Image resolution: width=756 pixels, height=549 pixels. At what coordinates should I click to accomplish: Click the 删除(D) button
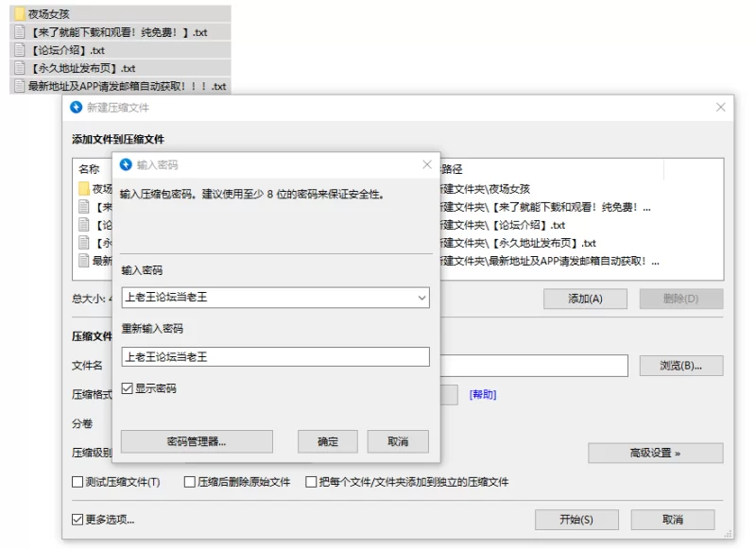pos(681,299)
